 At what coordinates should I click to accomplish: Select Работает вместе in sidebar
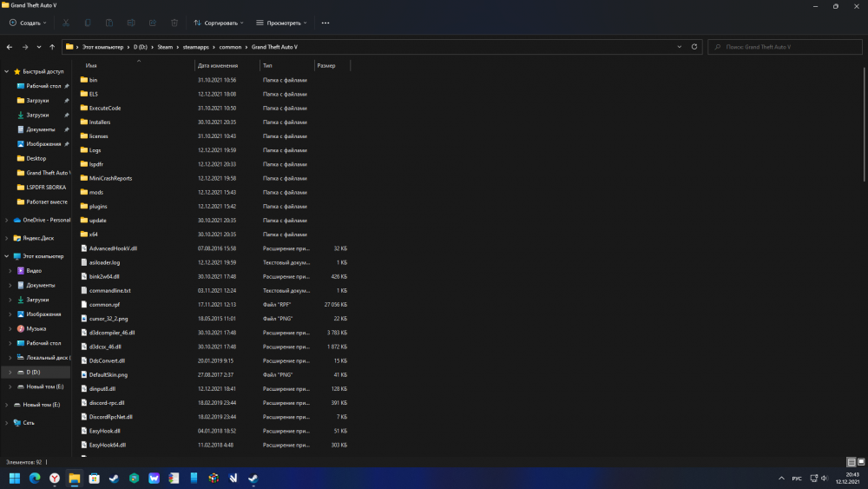pyautogui.click(x=42, y=202)
